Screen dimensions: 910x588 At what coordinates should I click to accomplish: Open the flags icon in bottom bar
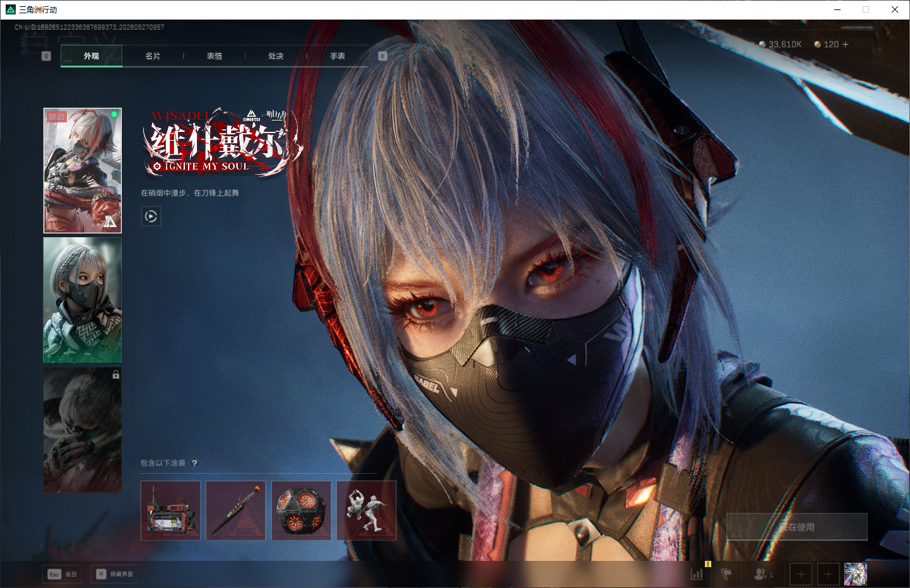tap(726, 574)
